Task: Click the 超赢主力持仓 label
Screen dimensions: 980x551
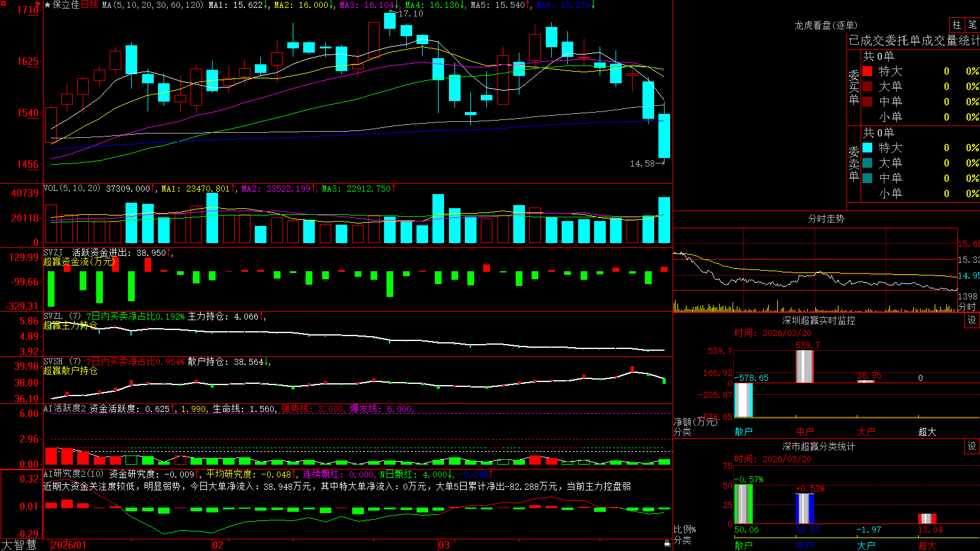Action: 70,325
